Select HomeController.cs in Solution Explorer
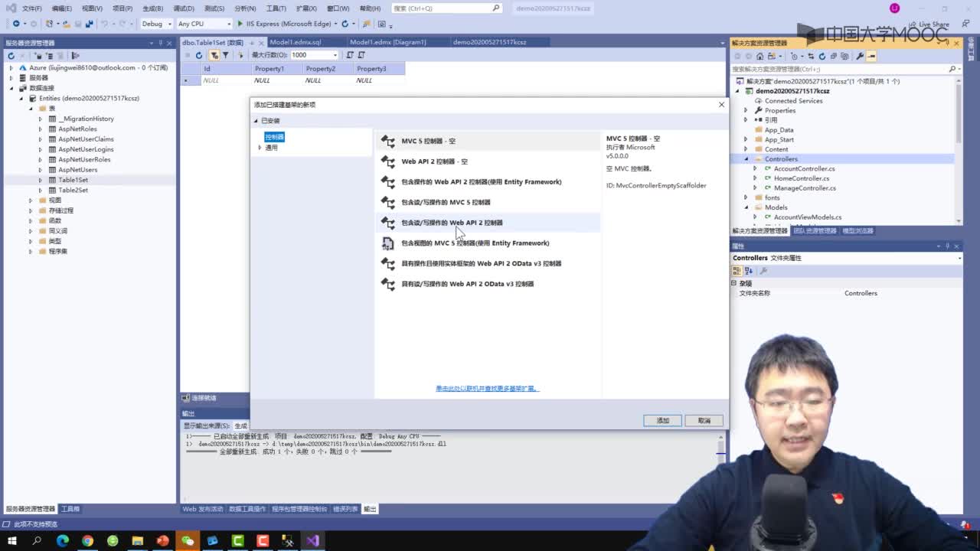Screen dimensions: 980x551 (x=802, y=178)
